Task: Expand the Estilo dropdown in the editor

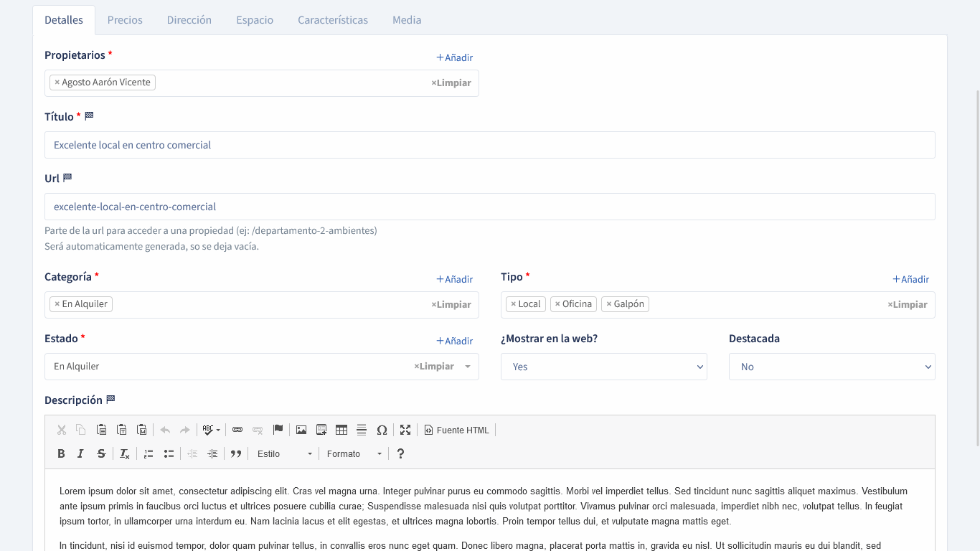Action: click(285, 453)
